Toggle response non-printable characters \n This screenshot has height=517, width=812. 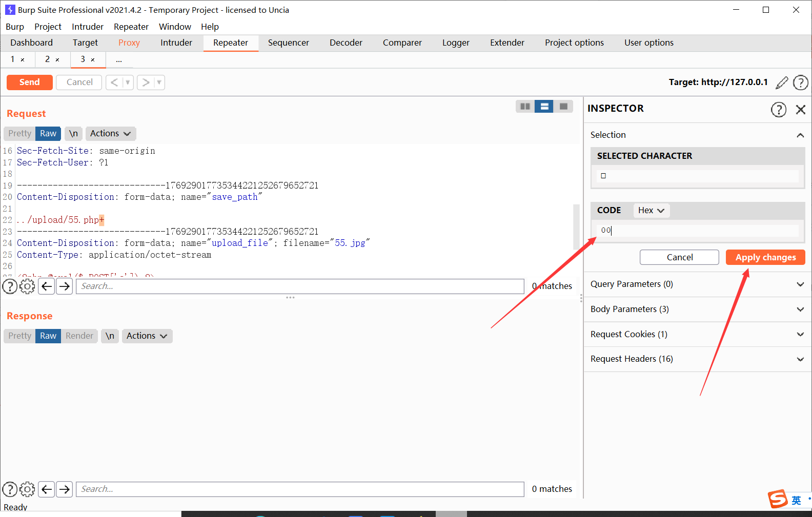pyautogui.click(x=110, y=336)
